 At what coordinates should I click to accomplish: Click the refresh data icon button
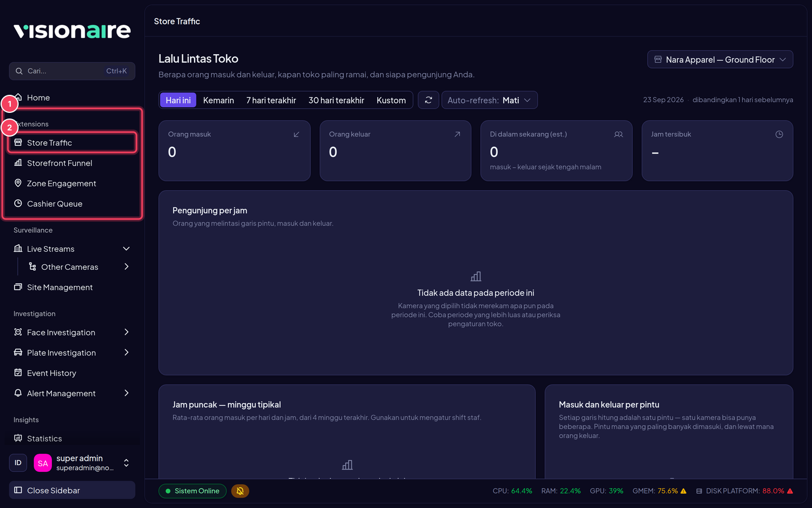point(429,100)
